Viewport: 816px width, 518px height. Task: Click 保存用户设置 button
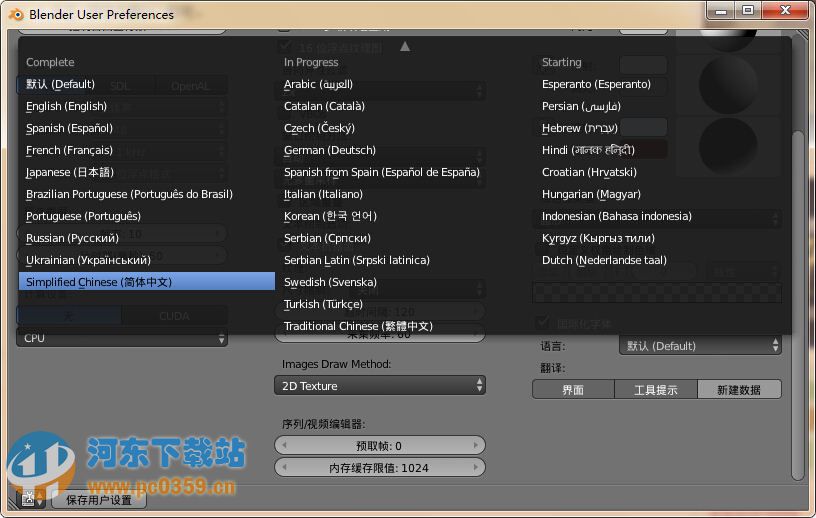98,500
